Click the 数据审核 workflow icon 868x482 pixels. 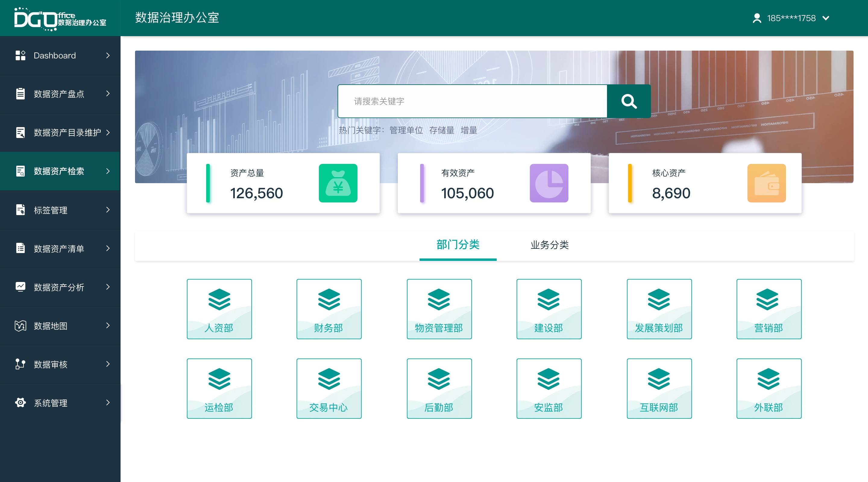point(20,364)
